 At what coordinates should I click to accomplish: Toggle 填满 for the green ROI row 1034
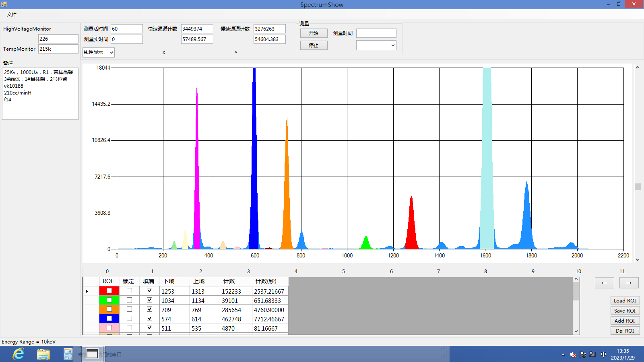[x=149, y=300]
